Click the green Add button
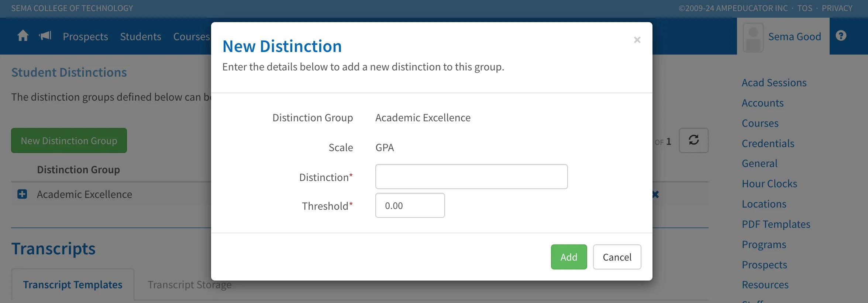 [x=569, y=257]
